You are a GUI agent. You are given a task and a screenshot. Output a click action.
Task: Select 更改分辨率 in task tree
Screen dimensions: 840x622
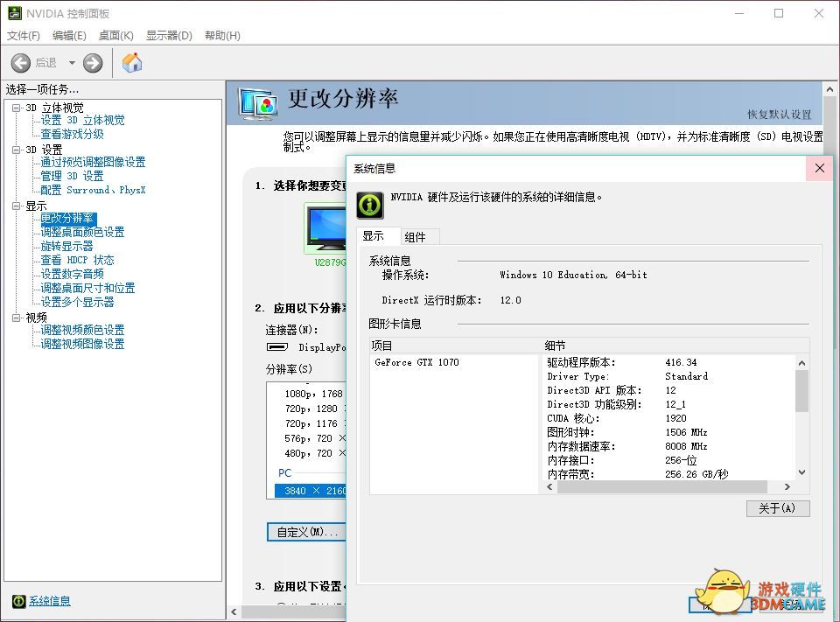tap(67, 218)
